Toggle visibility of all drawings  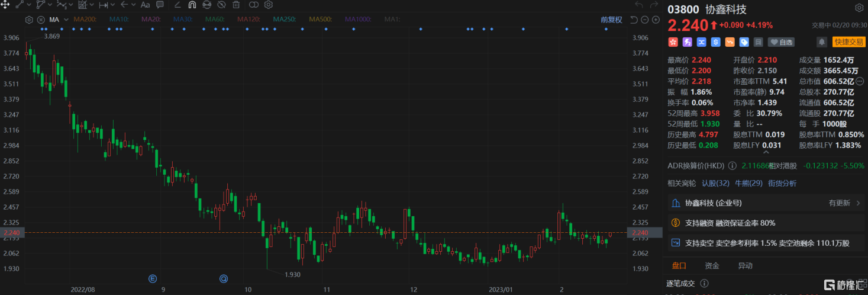coord(221,5)
